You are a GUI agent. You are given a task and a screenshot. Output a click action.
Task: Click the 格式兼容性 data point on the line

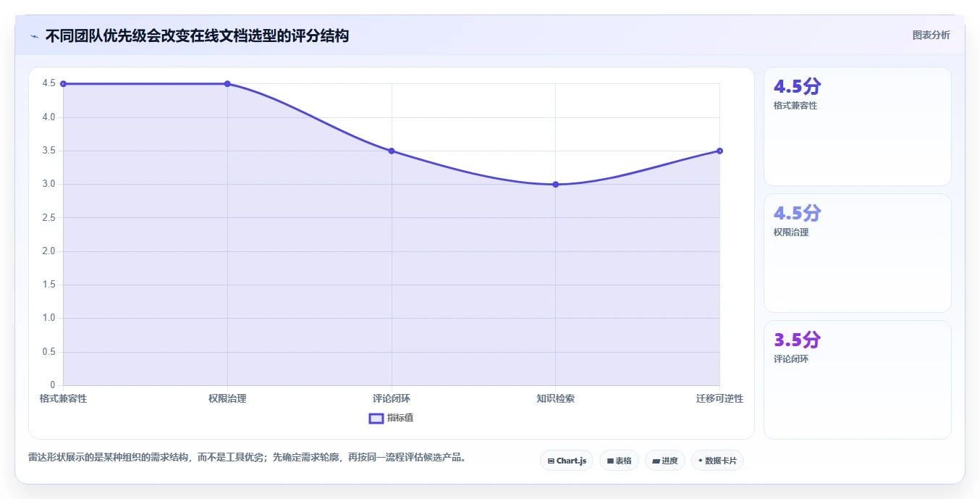point(64,84)
